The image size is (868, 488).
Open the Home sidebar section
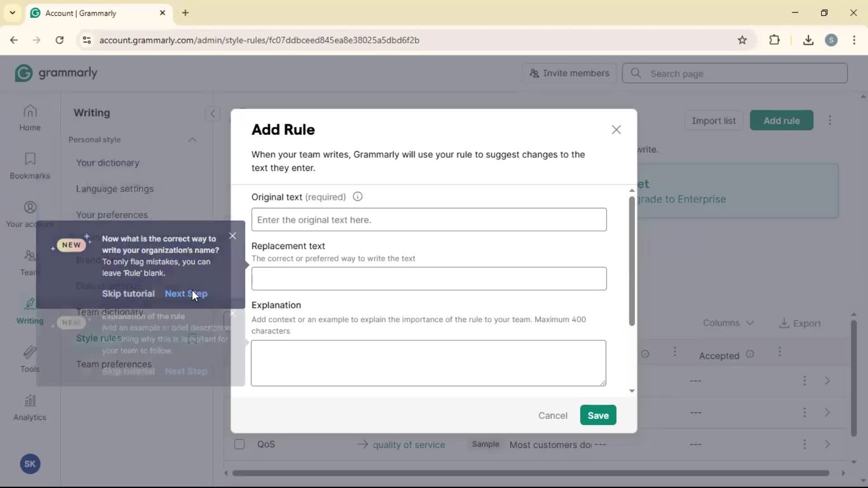pyautogui.click(x=30, y=117)
